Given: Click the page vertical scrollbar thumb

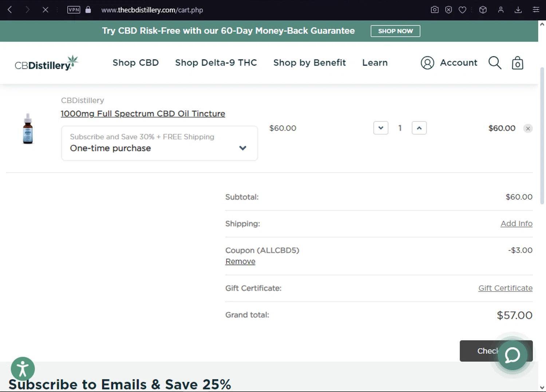Looking at the screenshot, I should coord(542,135).
